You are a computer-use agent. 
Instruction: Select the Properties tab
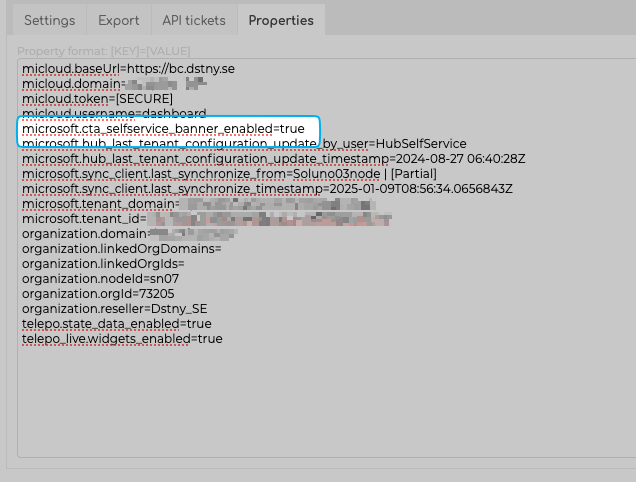tap(281, 20)
